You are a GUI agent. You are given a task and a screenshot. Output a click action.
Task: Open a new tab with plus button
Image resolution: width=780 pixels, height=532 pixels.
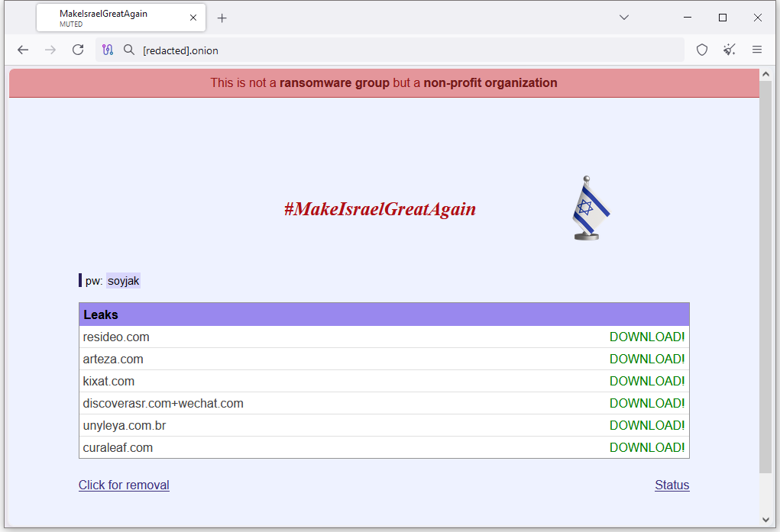point(222,18)
